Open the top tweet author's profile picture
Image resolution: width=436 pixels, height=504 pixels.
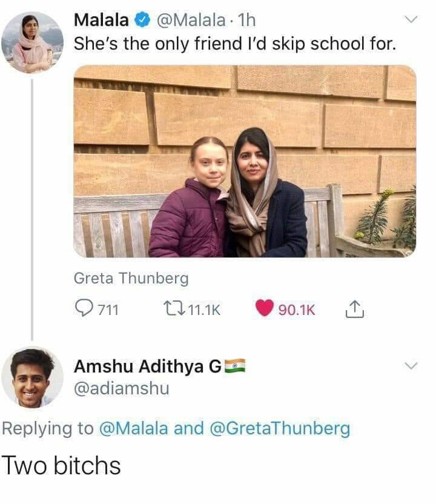coord(32,42)
